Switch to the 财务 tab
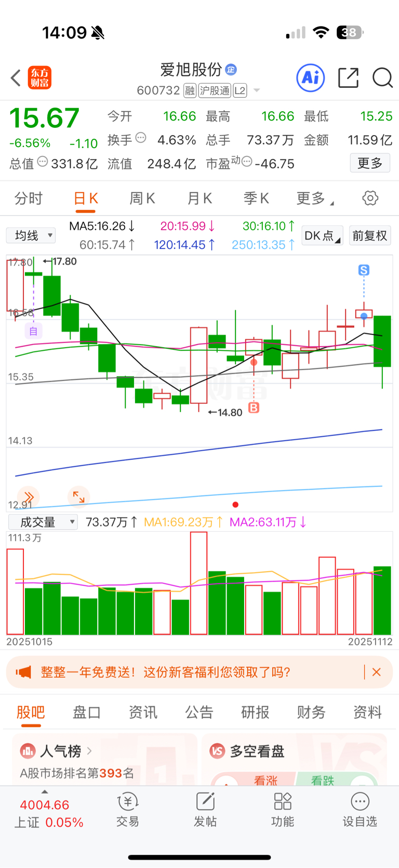Image resolution: width=399 pixels, height=868 pixels. click(311, 712)
